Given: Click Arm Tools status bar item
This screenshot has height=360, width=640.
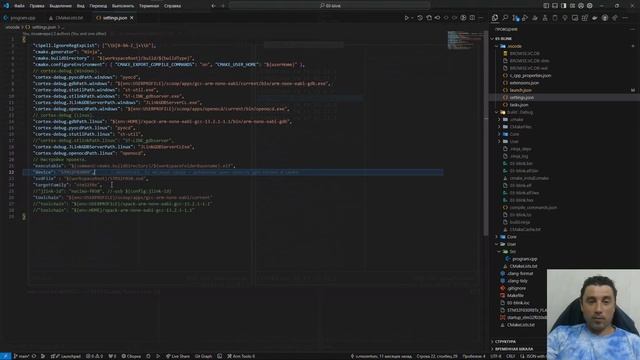Looking at the screenshot, I should tap(241, 356).
